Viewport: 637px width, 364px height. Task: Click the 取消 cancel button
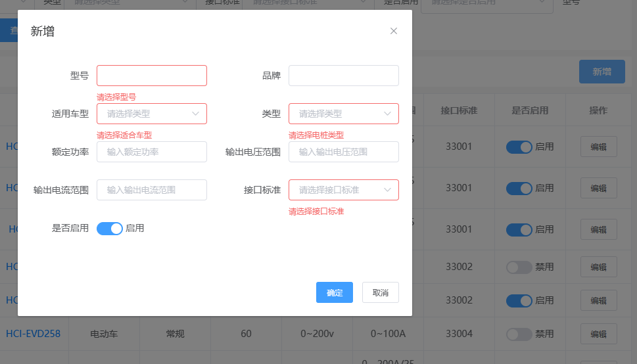(x=380, y=292)
